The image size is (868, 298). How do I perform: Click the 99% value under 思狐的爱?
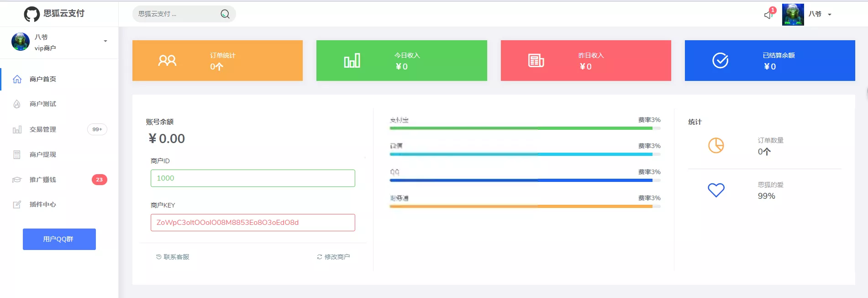coord(767,196)
